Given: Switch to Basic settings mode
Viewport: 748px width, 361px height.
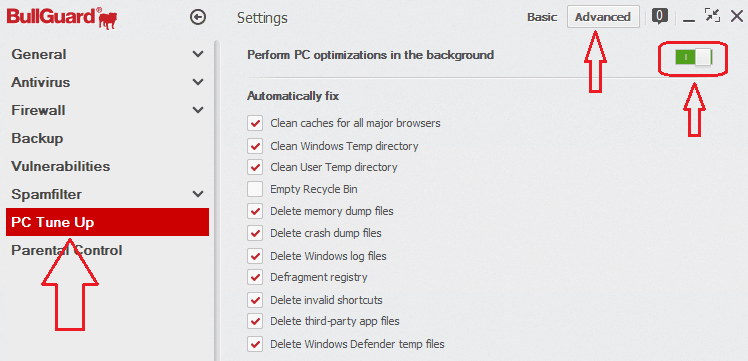Looking at the screenshot, I should (542, 17).
